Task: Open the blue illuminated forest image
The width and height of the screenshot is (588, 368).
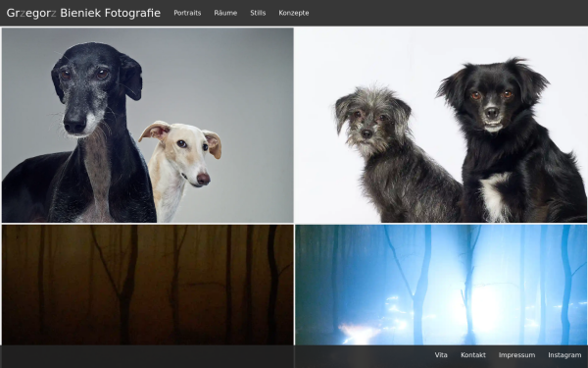Action: [x=441, y=285]
